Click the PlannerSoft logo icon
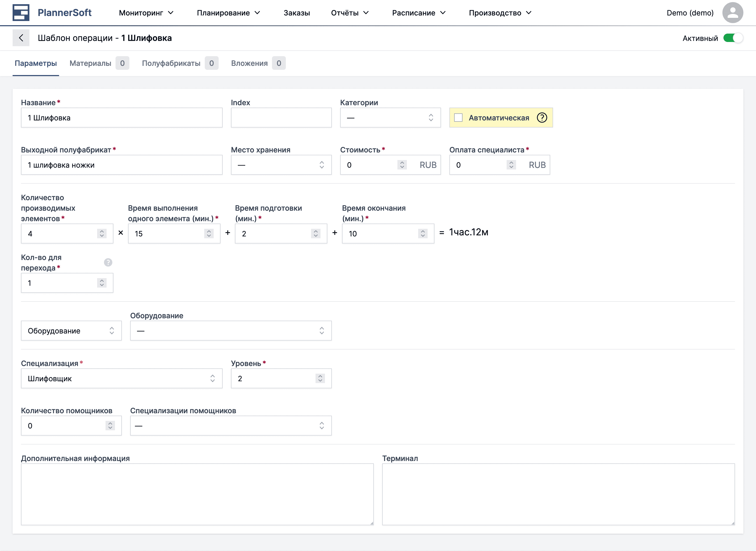 click(21, 13)
